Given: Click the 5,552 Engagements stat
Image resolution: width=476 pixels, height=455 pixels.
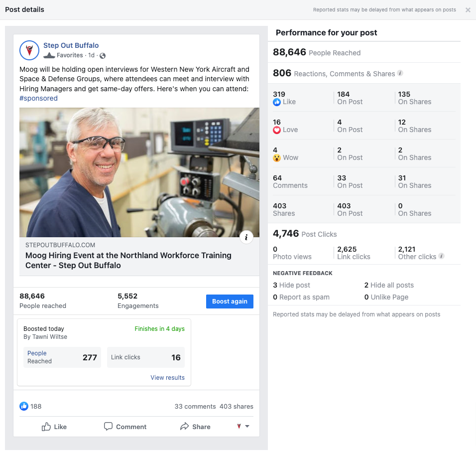Looking at the screenshot, I should click(x=138, y=301).
